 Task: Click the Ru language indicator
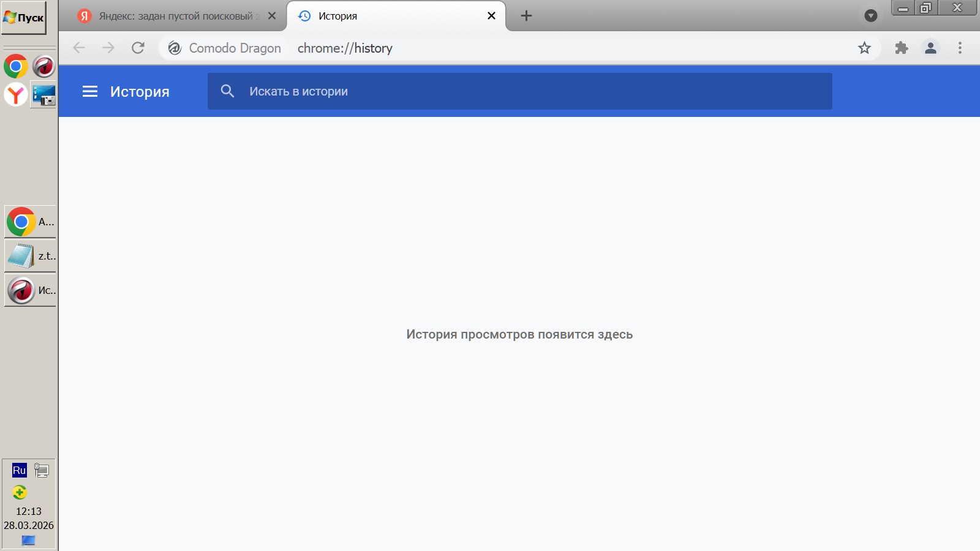(x=19, y=470)
